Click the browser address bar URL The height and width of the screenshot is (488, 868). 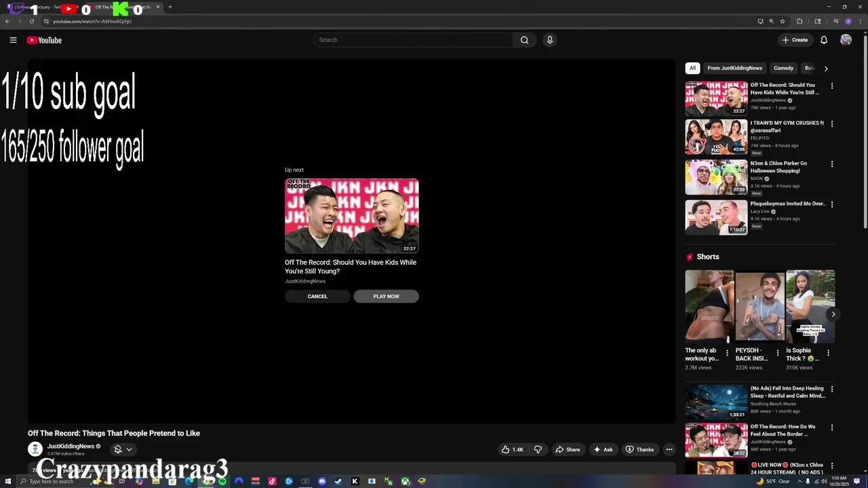(92, 21)
